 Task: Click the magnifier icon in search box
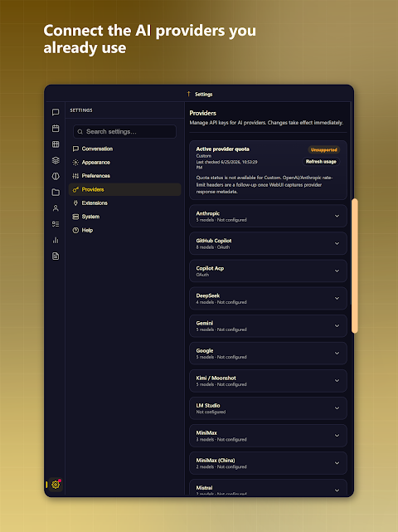tap(80, 132)
